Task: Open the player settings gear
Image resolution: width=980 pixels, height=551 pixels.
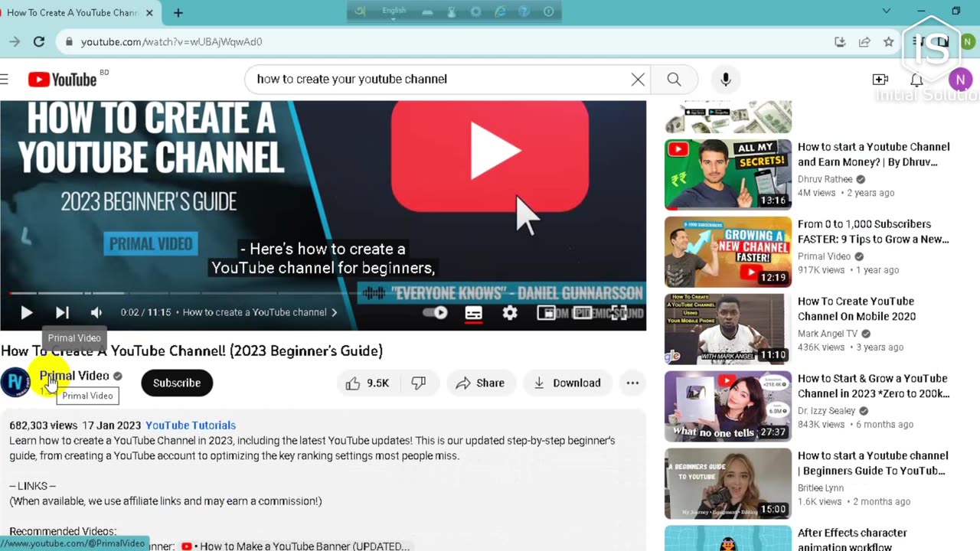Action: coord(510,312)
